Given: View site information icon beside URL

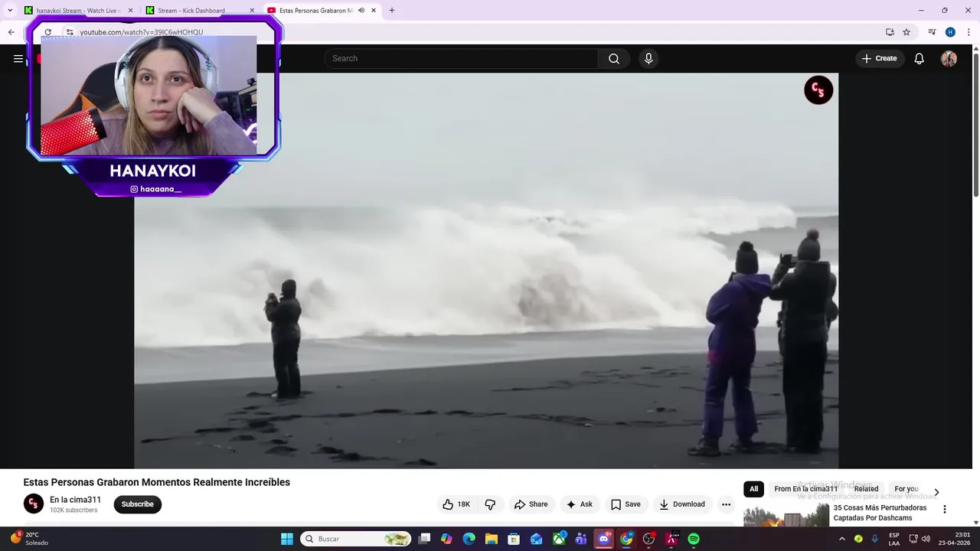Looking at the screenshot, I should 70,32.
